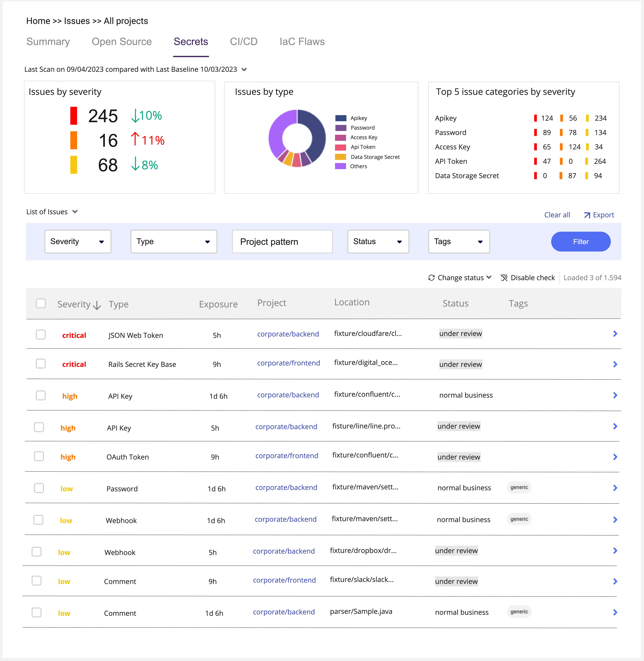Screen dimensions: 644x661
Task: Toggle the select-all checkbox in table header
Action: pos(41,303)
